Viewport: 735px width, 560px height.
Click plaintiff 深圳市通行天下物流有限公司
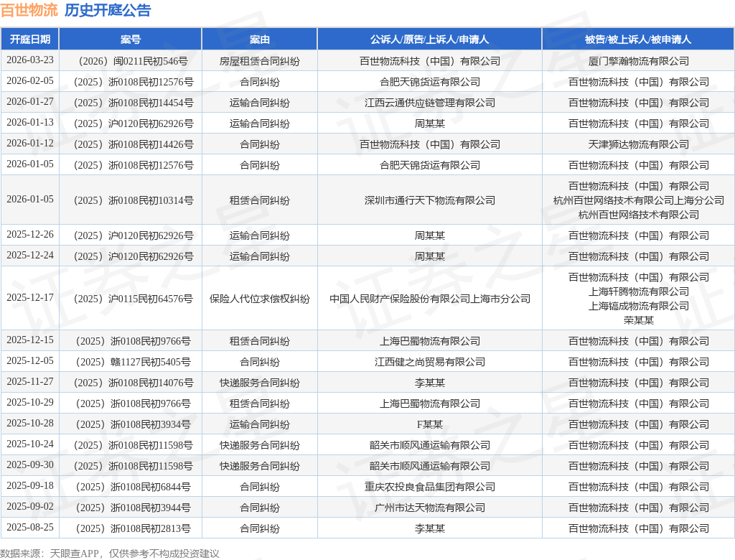pyautogui.click(x=430, y=200)
